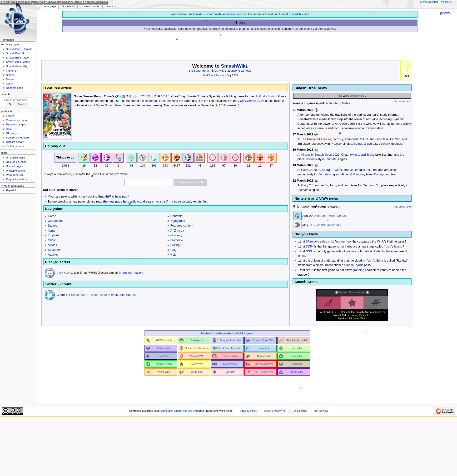Image resolution: width=457 pixels, height=476 pixels.
Task: Click the log in link
Action: (448, 2)
